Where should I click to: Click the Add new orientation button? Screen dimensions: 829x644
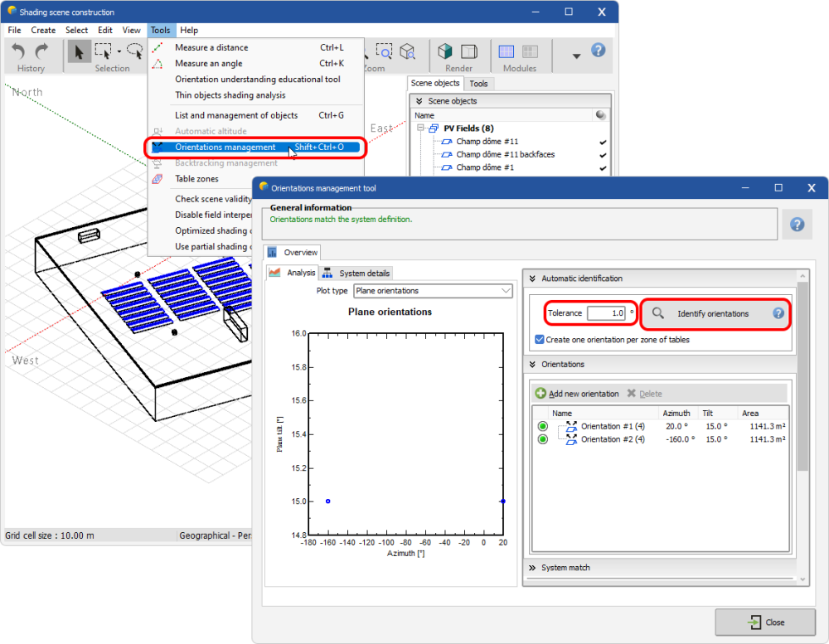577,394
